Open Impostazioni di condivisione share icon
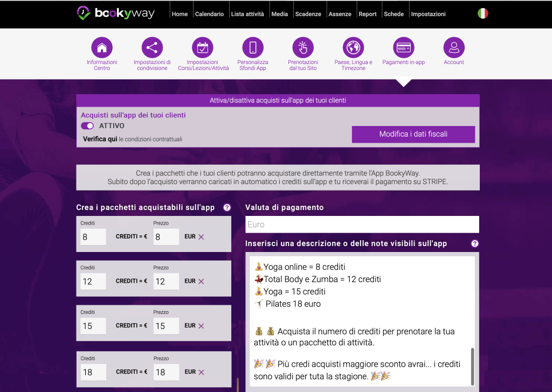Image resolution: width=552 pixels, height=392 pixels. click(152, 48)
